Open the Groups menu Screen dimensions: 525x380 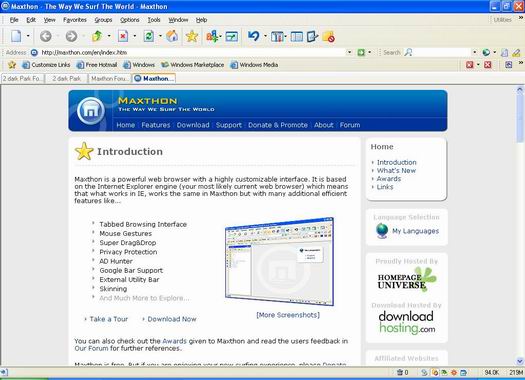tap(103, 20)
